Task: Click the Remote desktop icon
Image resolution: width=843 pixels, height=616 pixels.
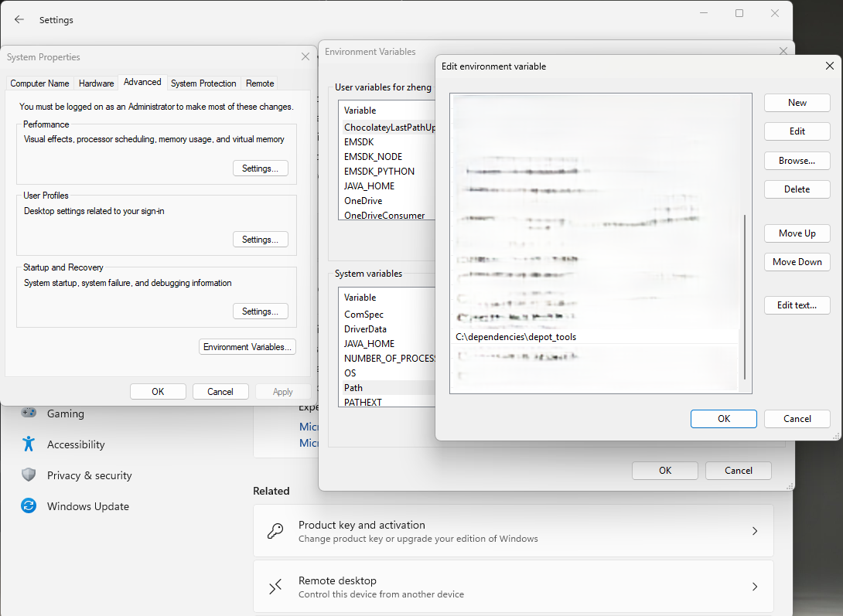Action: point(275,587)
